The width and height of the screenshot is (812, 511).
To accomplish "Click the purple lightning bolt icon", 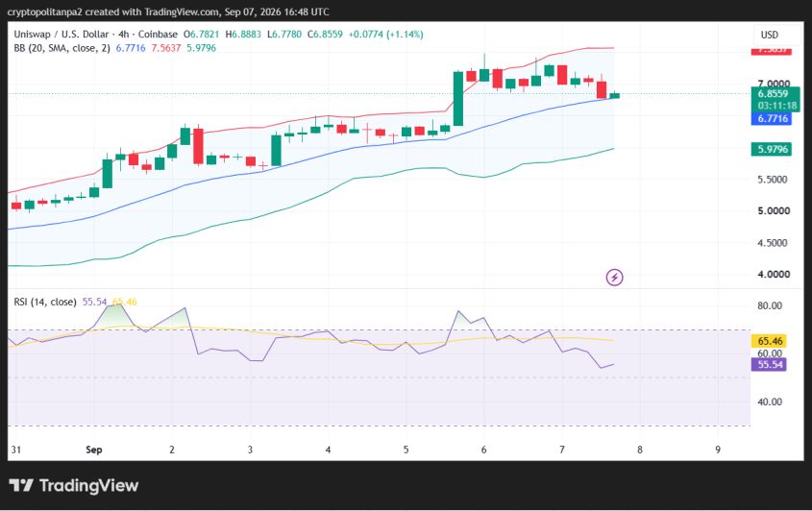I will [614, 278].
